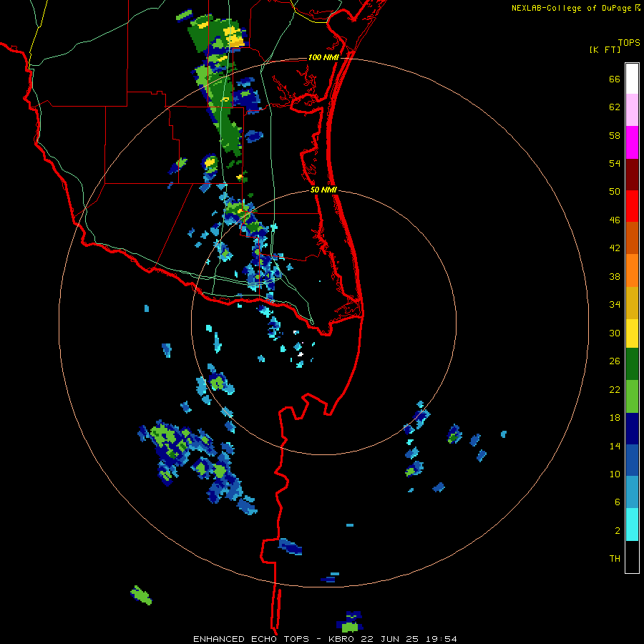644x644 pixels.
Task: Select the mustard gold legend color segment
Action: [632, 303]
